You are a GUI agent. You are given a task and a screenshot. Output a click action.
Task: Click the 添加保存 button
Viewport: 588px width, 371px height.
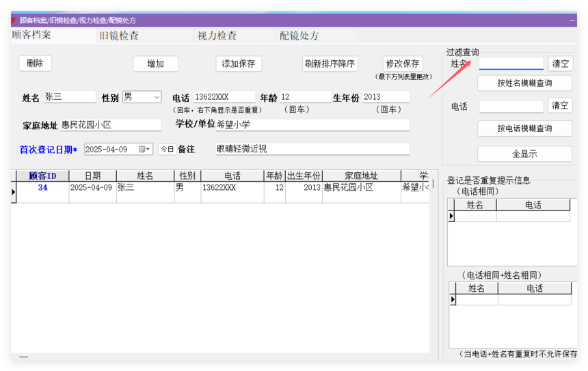[x=239, y=64]
